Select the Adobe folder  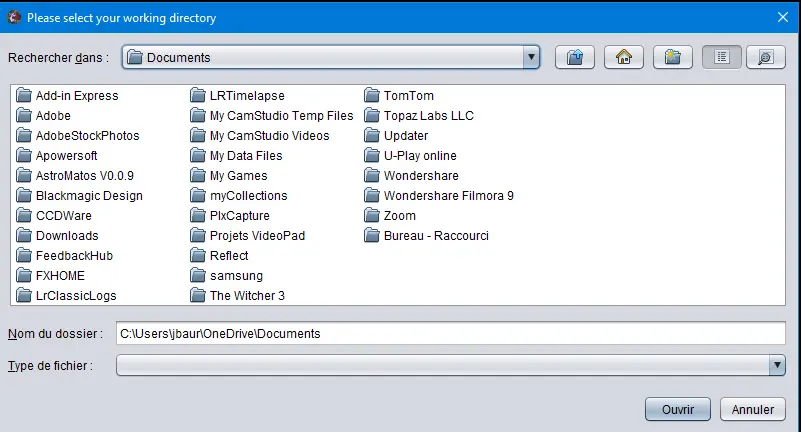click(x=43, y=115)
